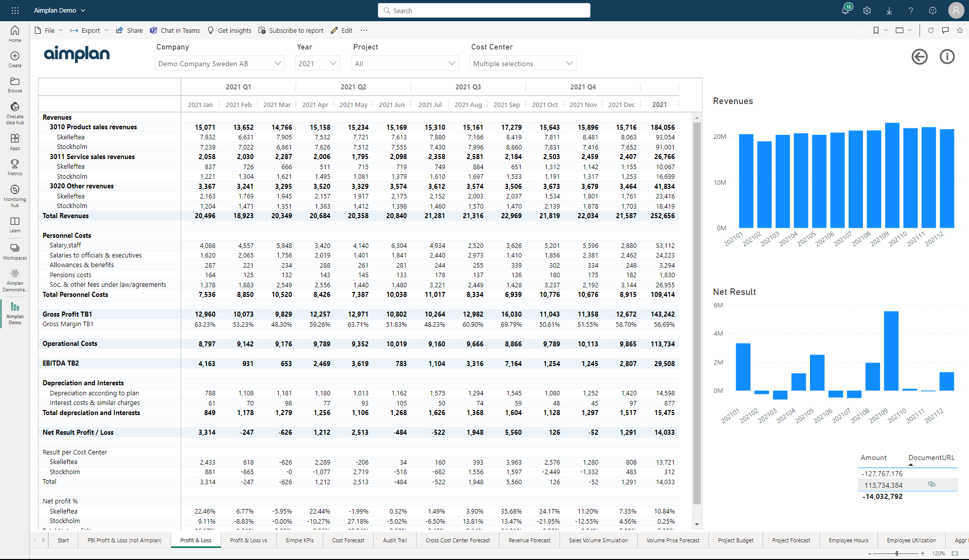Open Monitoring hub in sidebar
This screenshot has width=969, height=560.
click(x=15, y=195)
